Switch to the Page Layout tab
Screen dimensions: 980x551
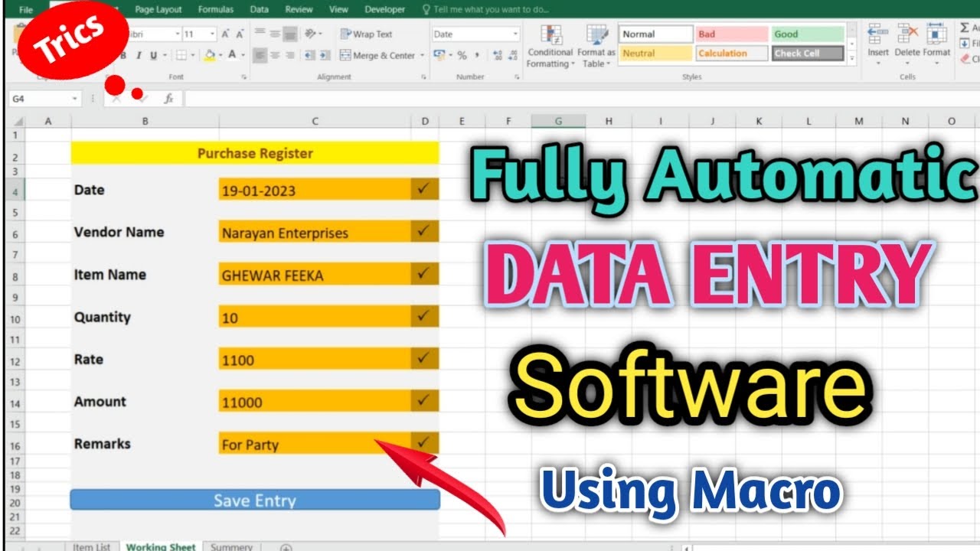[158, 9]
